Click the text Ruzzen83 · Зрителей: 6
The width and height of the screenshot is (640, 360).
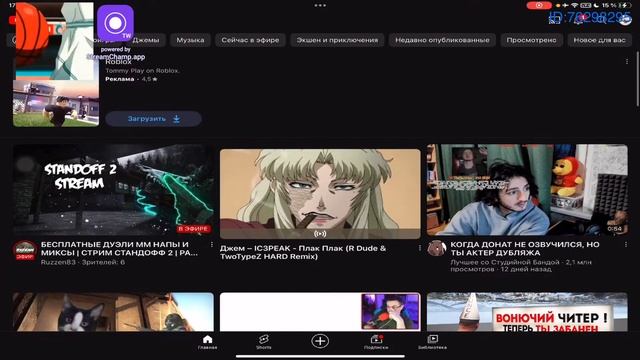83,262
